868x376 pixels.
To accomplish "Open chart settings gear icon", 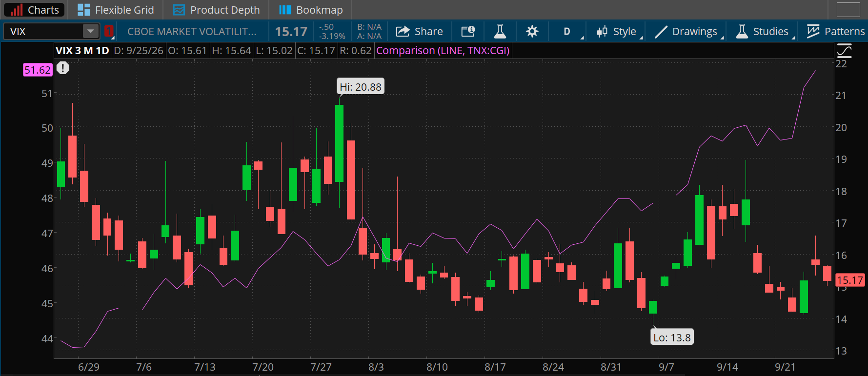I will pos(532,32).
